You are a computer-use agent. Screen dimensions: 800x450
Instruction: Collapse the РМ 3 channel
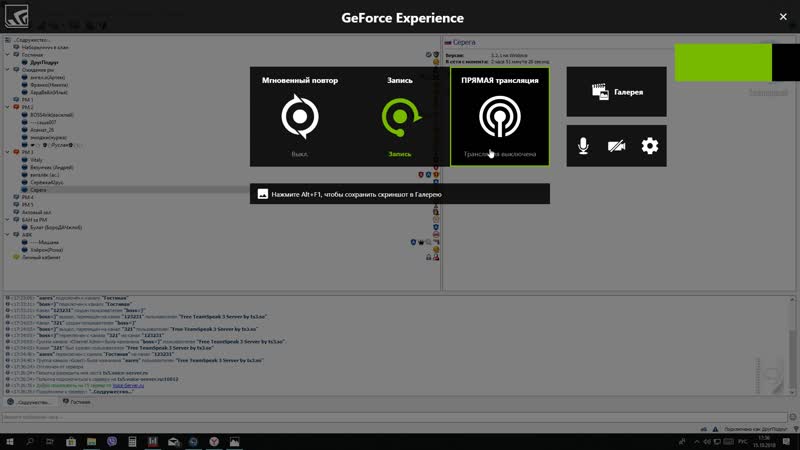[x=8, y=152]
